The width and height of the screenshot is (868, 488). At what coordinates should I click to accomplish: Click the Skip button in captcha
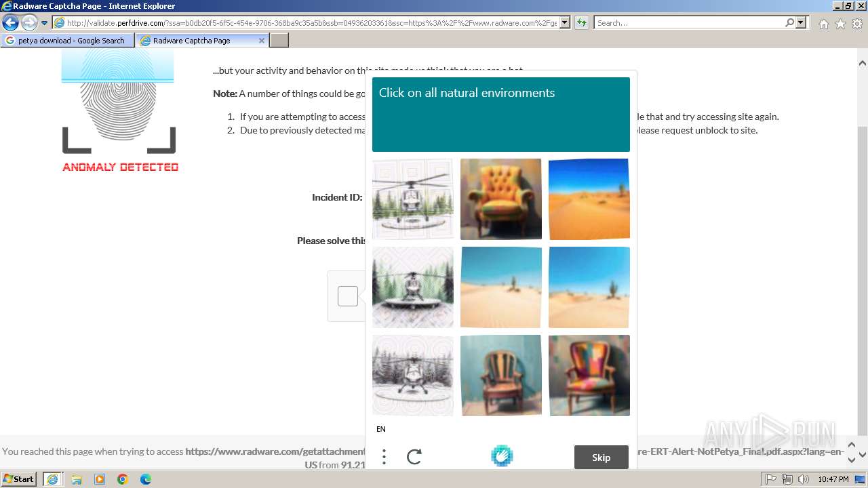coord(601,457)
